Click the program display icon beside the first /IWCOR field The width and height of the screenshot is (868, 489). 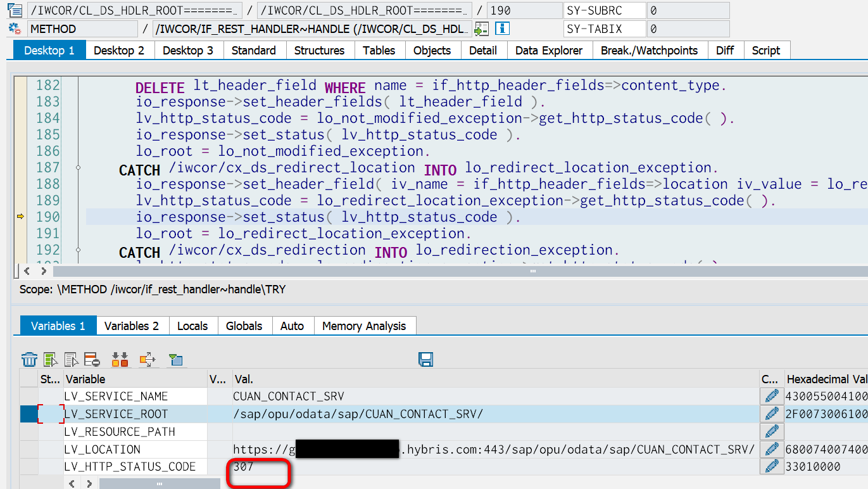pos(15,11)
